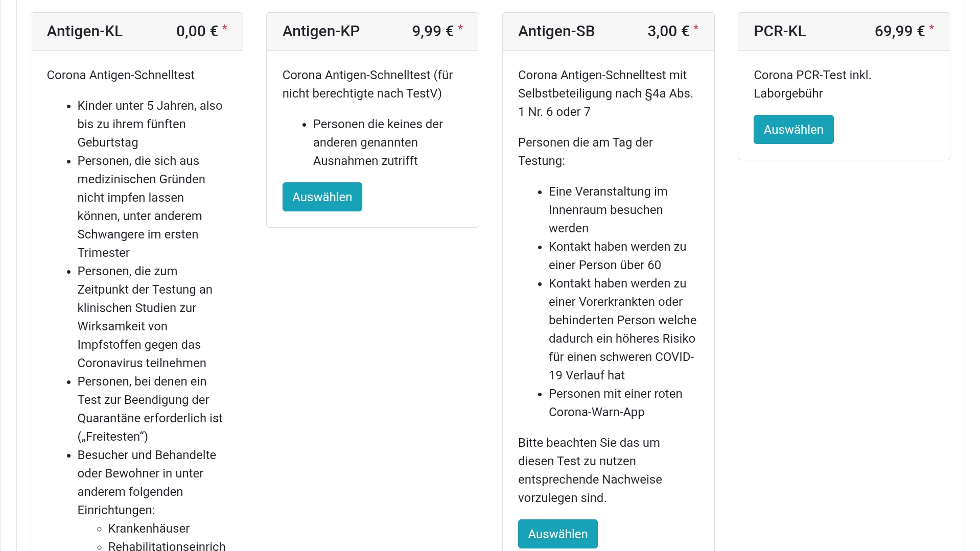Select the Antigen-SB test via Auswählen
The image size is (980, 551).
557,534
